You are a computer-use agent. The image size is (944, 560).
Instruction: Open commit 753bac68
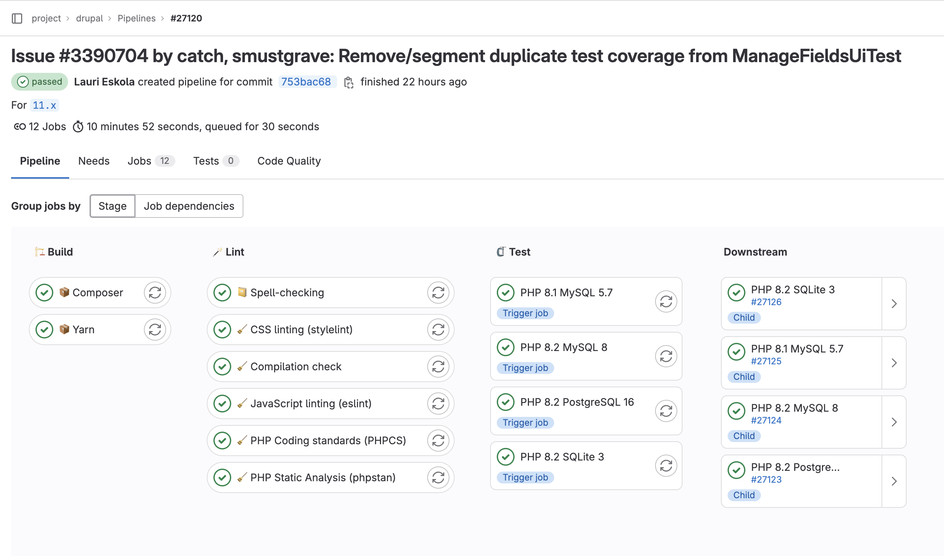coord(306,81)
